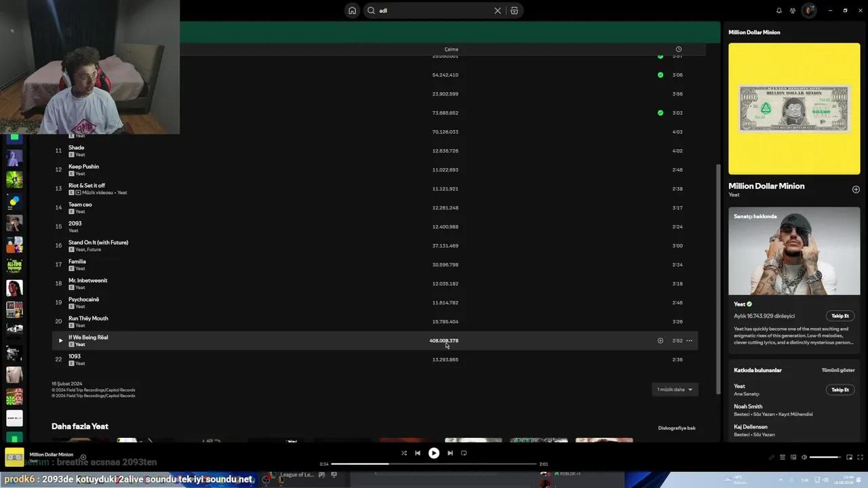Image resolution: width=868 pixels, height=488 pixels.
Task: Select track 18 Mr. Inbetweenit
Action: (374, 284)
